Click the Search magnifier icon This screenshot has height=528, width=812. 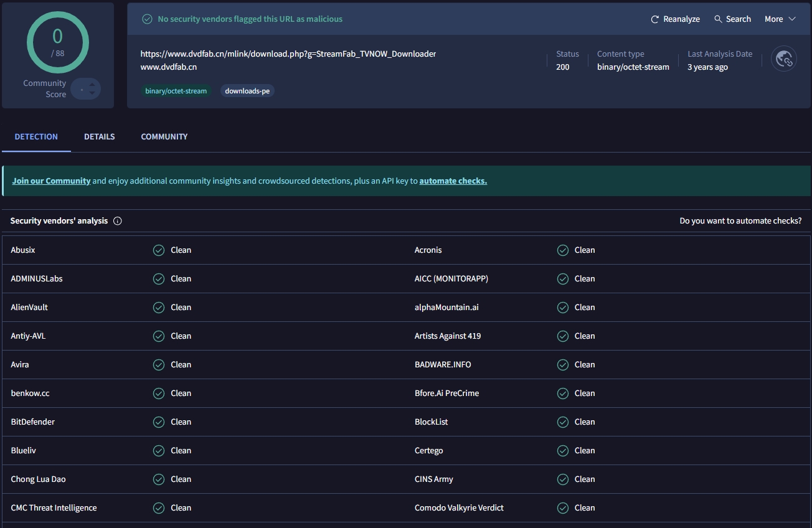719,19
